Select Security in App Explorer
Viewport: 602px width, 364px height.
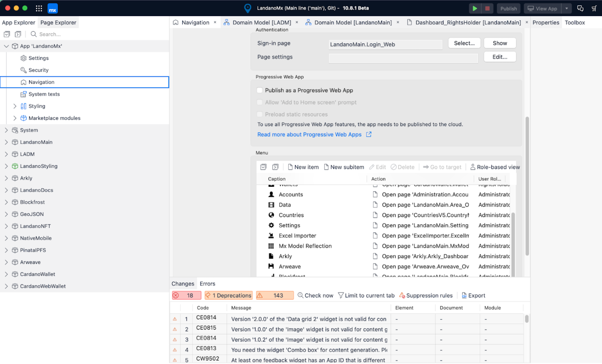[x=38, y=70]
